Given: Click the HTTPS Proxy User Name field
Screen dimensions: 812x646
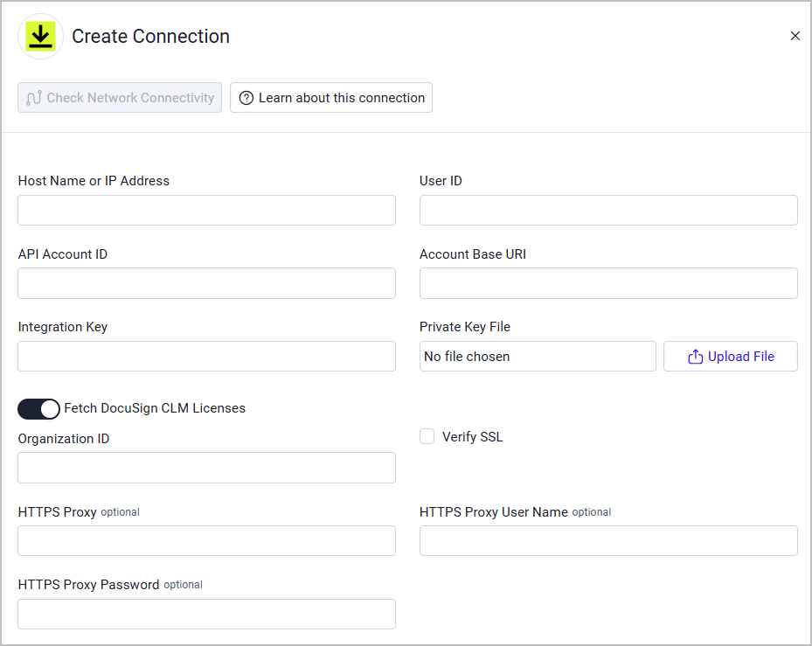Looking at the screenshot, I should (608, 541).
